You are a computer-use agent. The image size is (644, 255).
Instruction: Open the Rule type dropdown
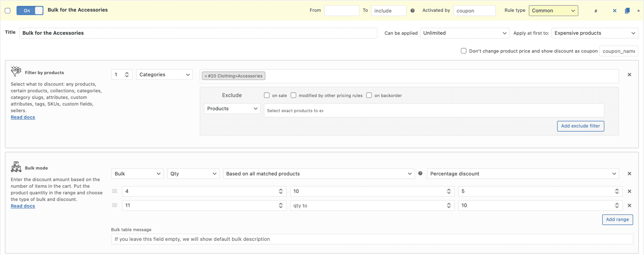point(553,11)
